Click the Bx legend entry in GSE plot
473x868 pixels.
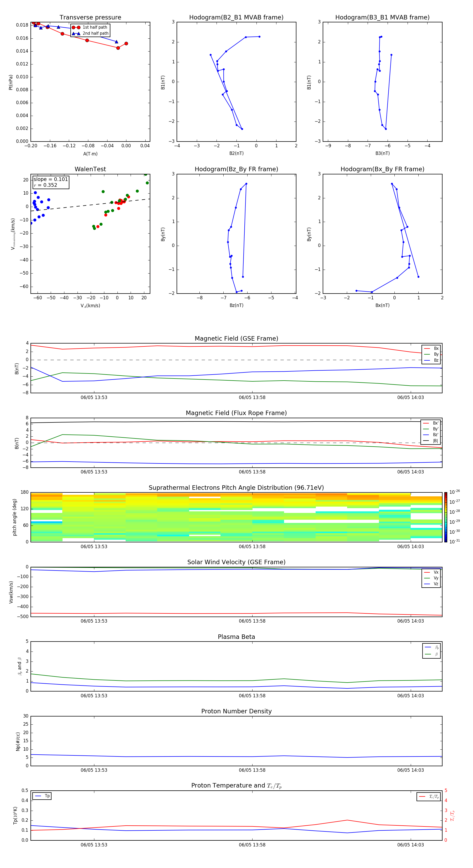point(431,349)
